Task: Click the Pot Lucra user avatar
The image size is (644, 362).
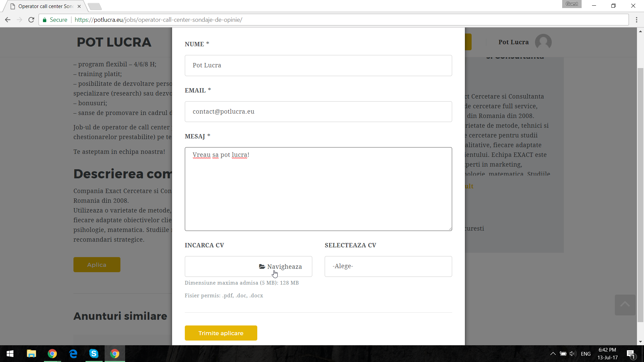Action: (543, 42)
